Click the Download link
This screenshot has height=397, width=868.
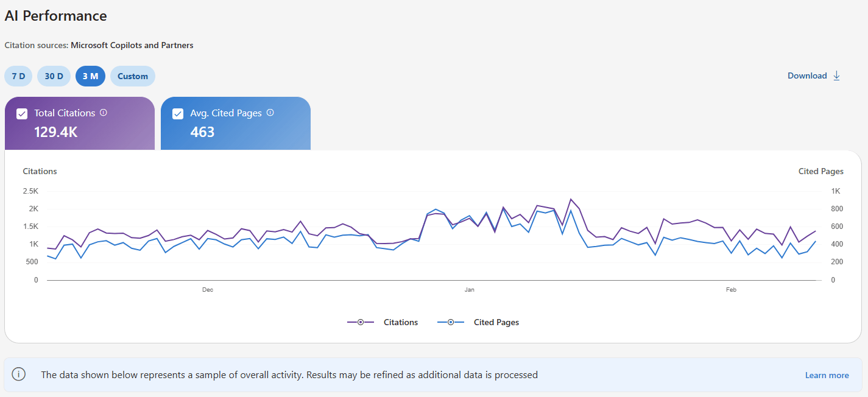[x=806, y=76]
